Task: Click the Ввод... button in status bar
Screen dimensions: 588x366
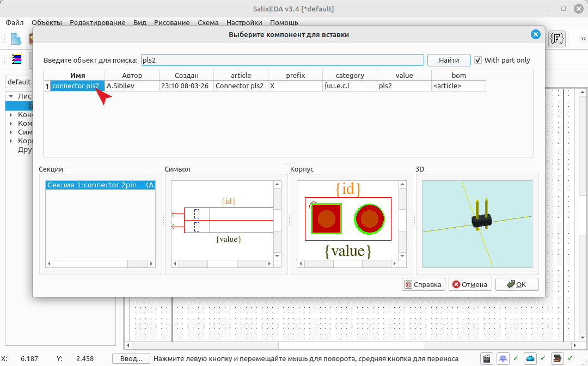Action: coord(131,358)
